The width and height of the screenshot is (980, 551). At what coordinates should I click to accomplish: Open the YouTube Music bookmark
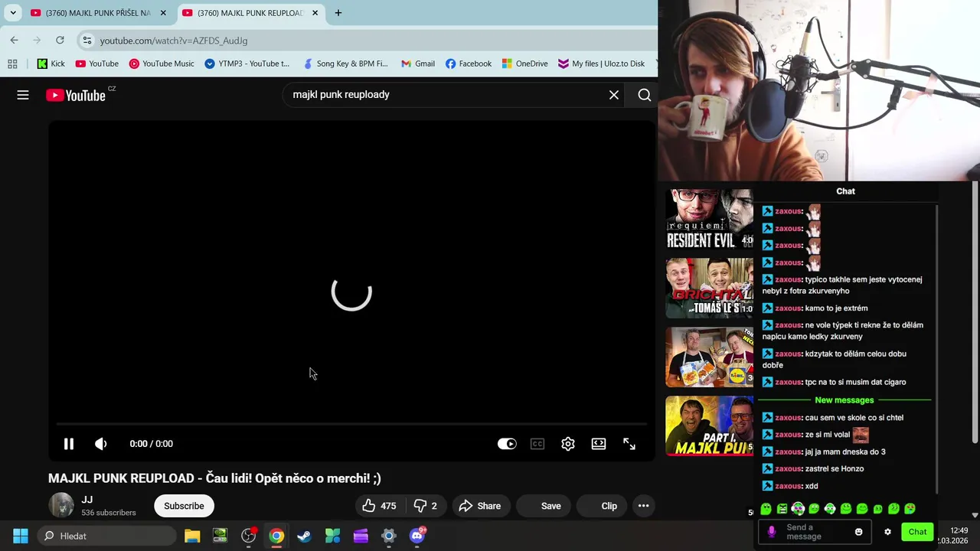(161, 64)
